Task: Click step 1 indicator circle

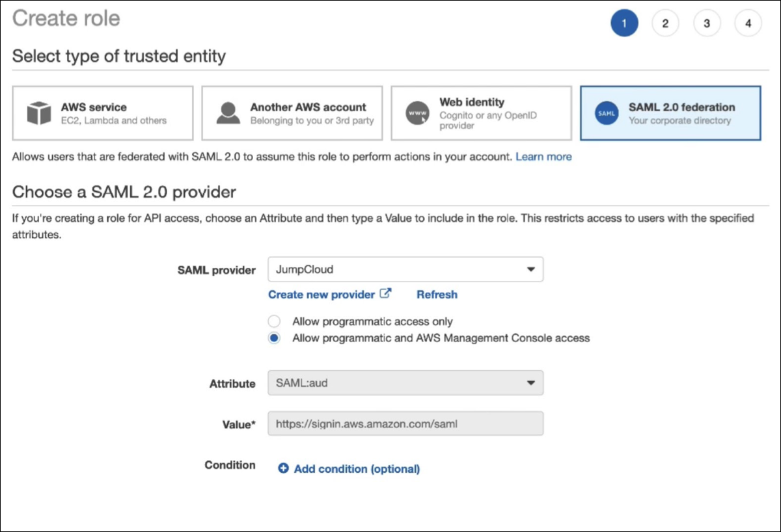Action: tap(623, 23)
